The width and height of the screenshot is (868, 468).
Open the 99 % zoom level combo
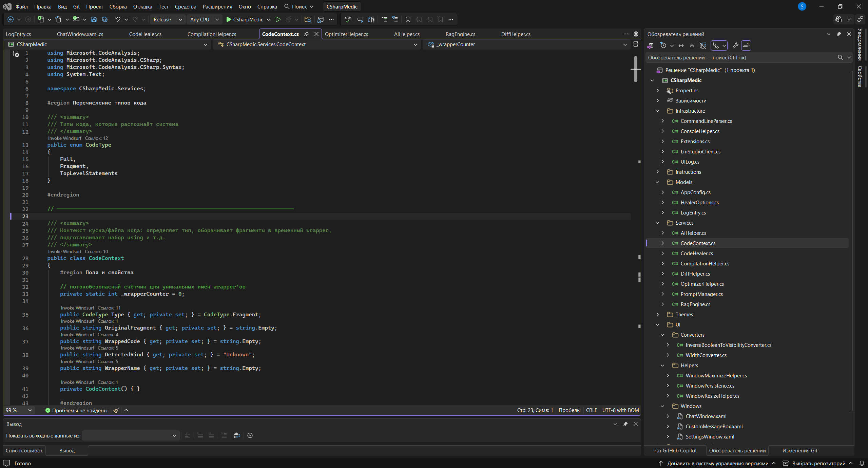[x=19, y=410]
